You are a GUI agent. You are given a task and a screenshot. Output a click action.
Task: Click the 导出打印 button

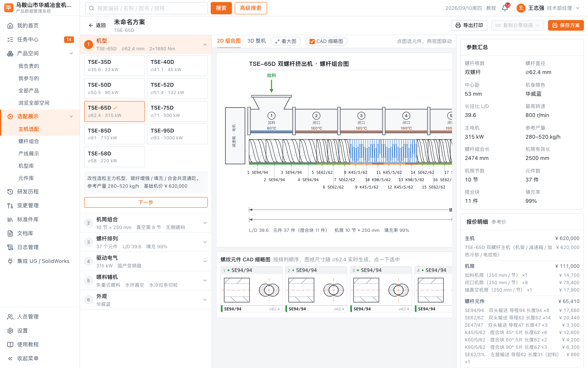click(x=469, y=25)
